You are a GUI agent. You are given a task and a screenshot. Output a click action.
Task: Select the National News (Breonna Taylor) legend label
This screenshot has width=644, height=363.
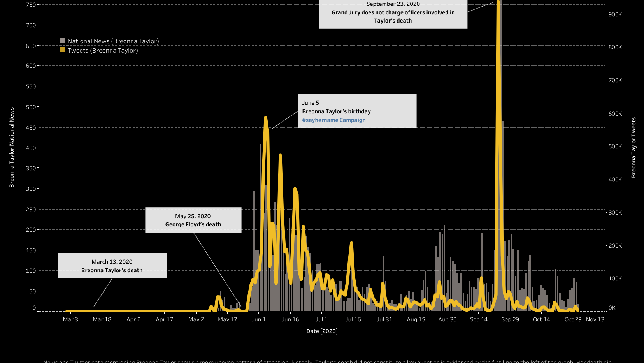(113, 41)
